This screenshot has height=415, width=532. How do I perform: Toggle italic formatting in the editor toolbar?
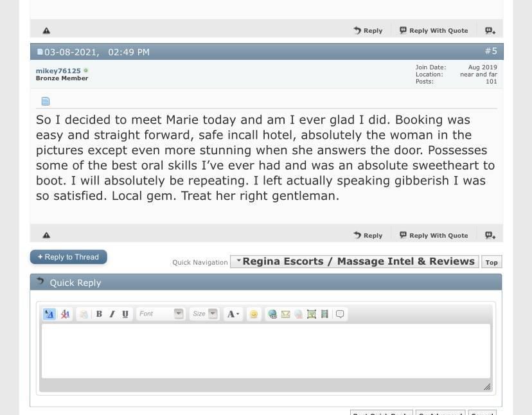tap(112, 314)
